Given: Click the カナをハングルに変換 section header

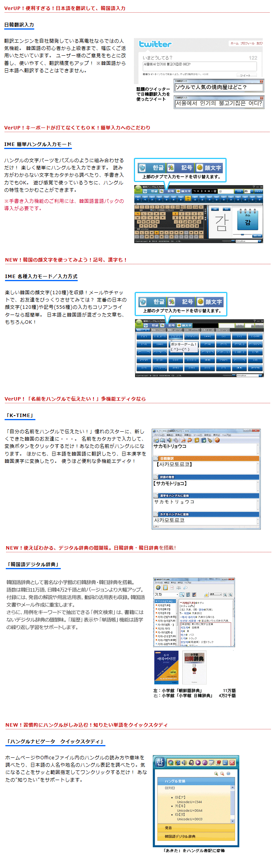Looking at the screenshot, I should pos(206,514).
